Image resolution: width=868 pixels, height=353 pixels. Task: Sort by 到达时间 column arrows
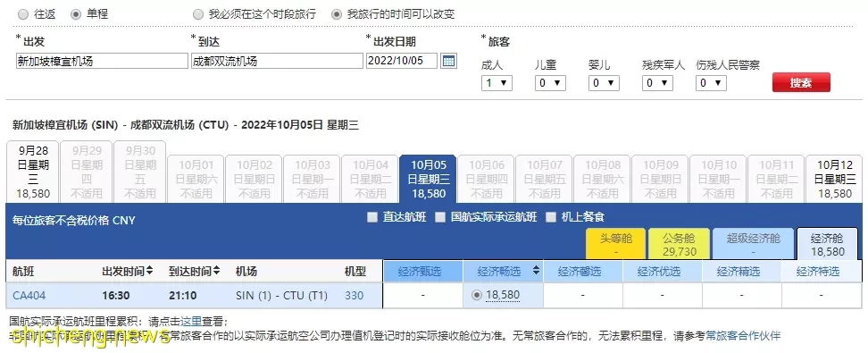point(216,271)
